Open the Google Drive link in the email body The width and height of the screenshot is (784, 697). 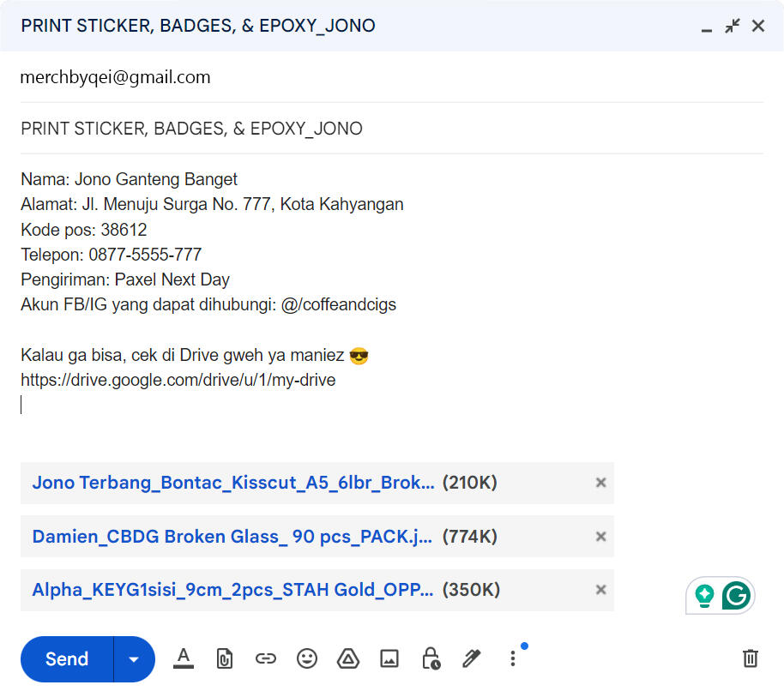click(x=178, y=380)
